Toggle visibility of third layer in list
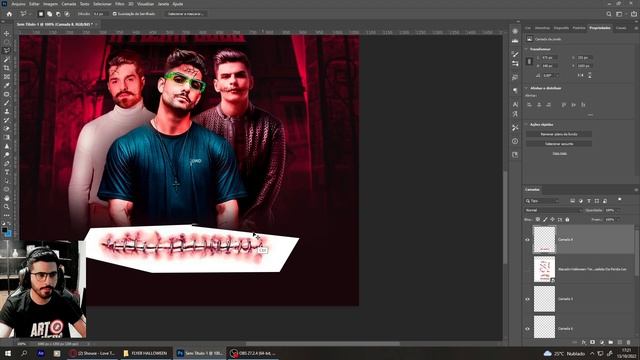The width and height of the screenshot is (640, 360). 527,299
